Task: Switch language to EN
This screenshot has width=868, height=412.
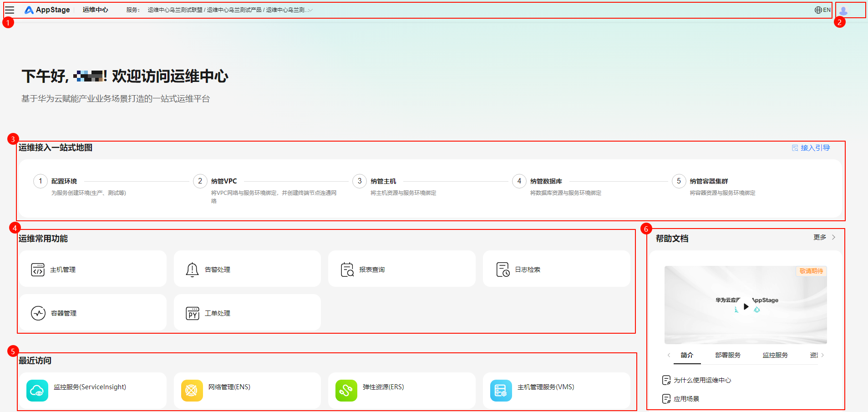Action: point(822,10)
